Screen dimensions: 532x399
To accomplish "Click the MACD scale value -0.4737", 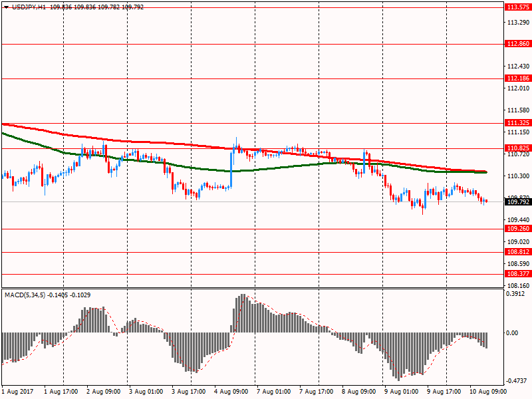I will [x=516, y=381].
